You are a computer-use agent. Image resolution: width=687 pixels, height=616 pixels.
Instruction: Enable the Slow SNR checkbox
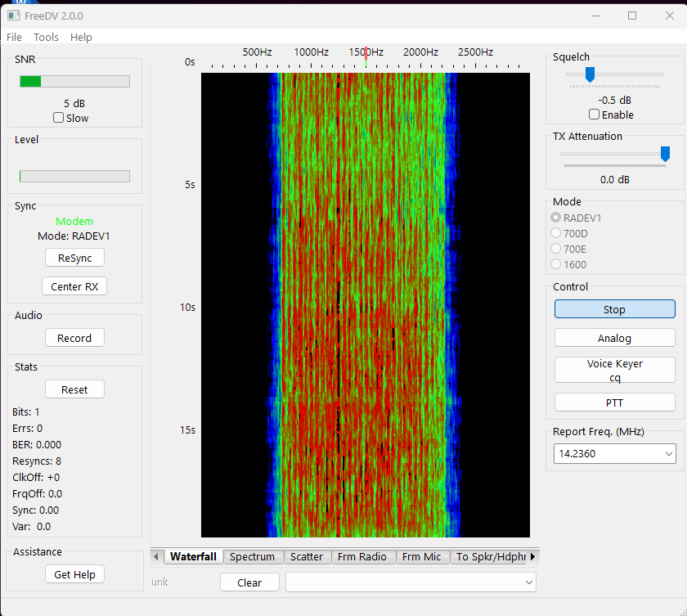59,118
